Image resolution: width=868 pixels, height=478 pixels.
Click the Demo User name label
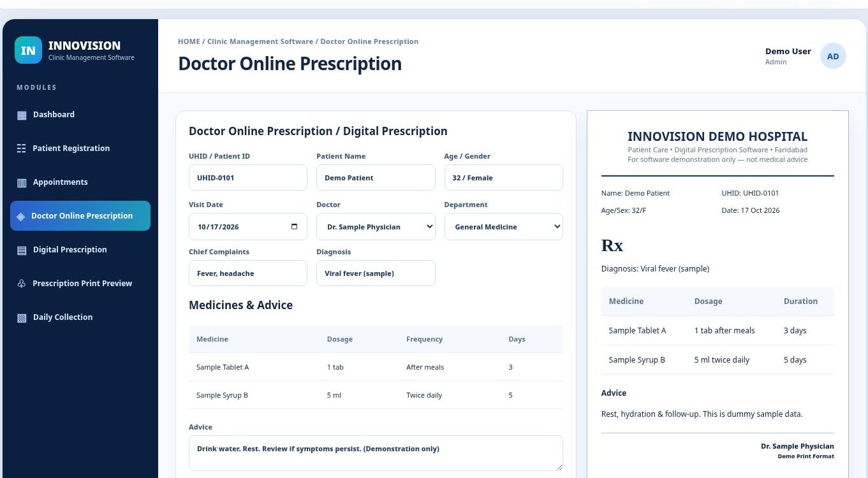click(x=788, y=51)
